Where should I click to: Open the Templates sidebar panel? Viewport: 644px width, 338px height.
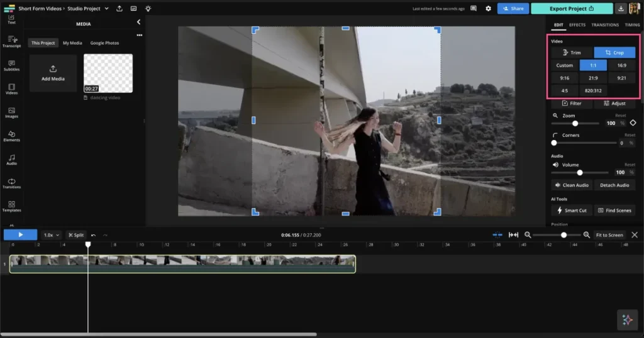coord(11,207)
